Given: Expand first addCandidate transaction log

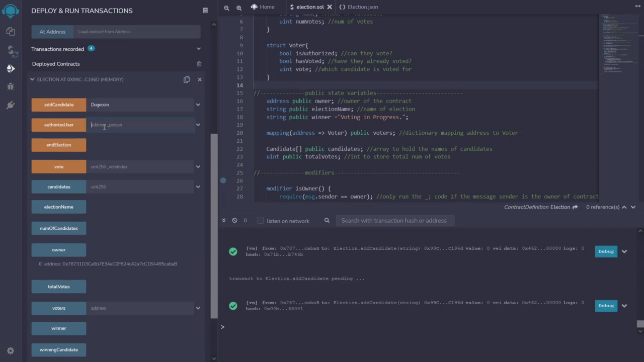Looking at the screenshot, I should (x=624, y=251).
